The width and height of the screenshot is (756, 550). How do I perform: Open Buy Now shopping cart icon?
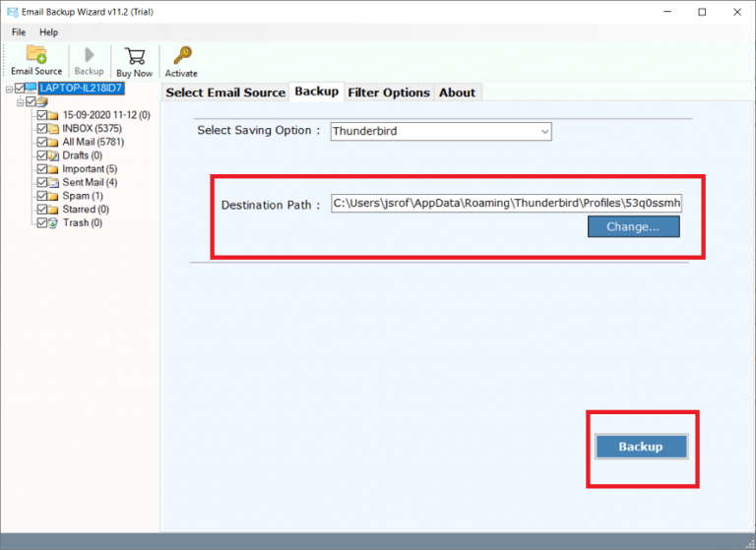tap(135, 55)
